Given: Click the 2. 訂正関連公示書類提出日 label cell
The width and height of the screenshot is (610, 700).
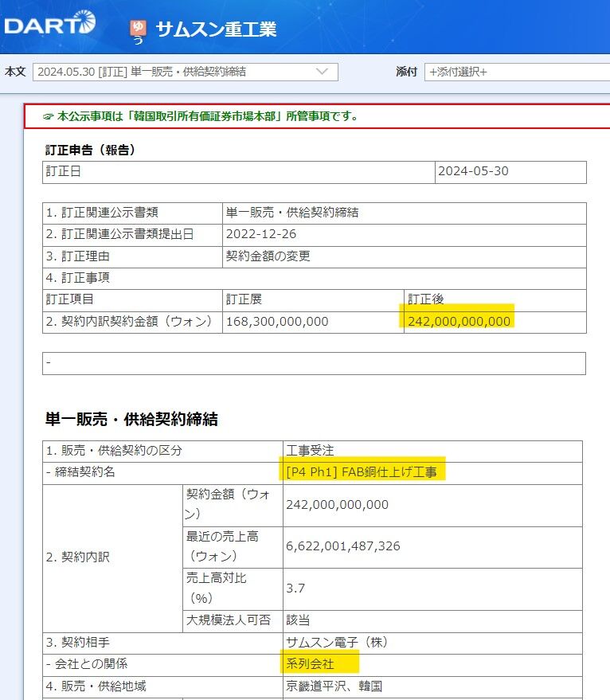Looking at the screenshot, I should (x=133, y=235).
